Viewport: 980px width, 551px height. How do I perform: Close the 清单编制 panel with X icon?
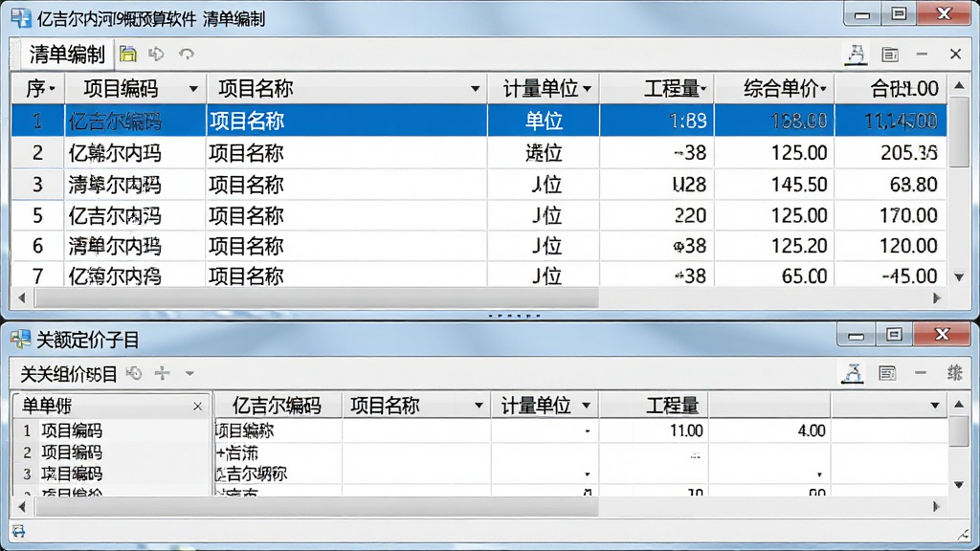pos(956,55)
